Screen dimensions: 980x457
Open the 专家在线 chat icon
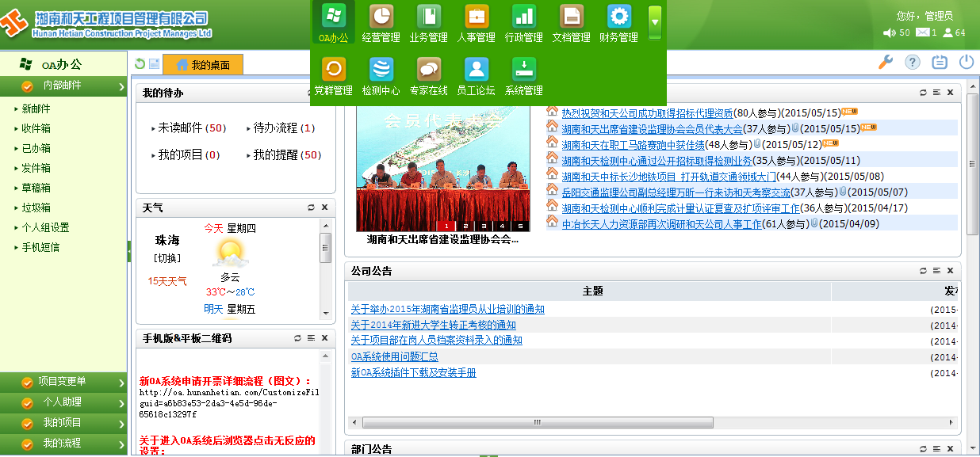click(x=429, y=70)
